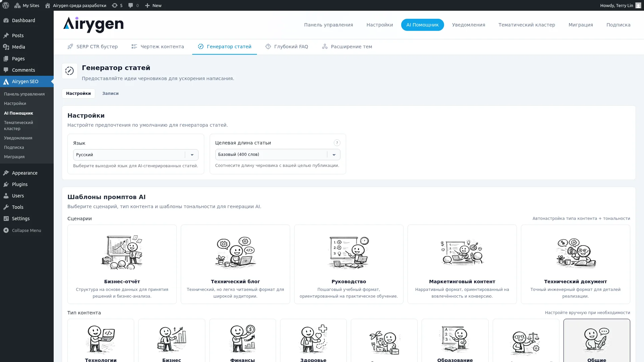Open Миграция in top navigation
This screenshot has height=362, width=644.
[581, 25]
